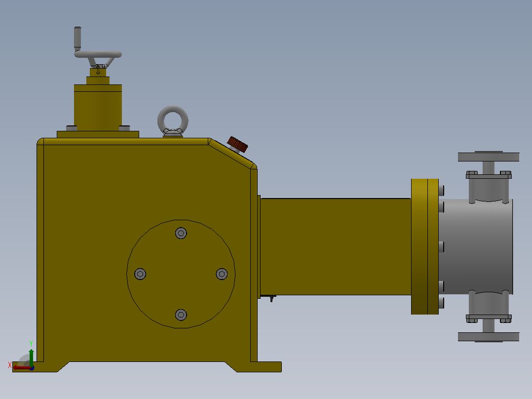This screenshot has height=399, width=532.
Task: Click the X label of the coordinate triad
Action: pos(9,365)
